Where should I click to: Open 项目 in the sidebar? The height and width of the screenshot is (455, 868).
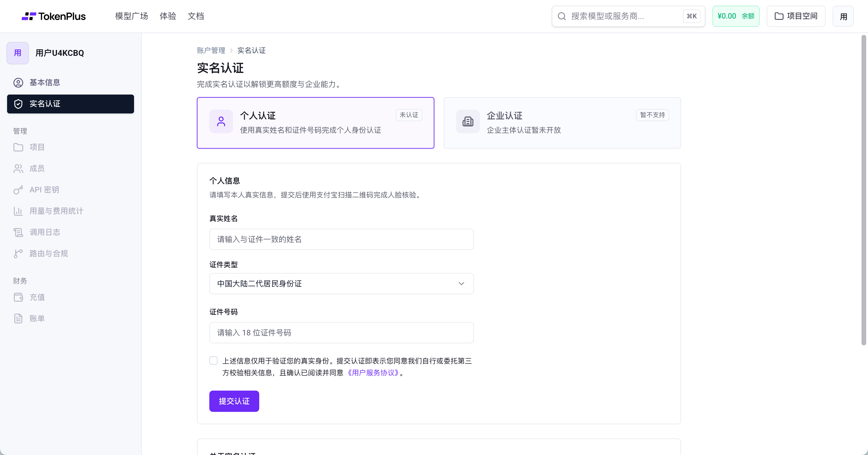[x=71, y=147]
